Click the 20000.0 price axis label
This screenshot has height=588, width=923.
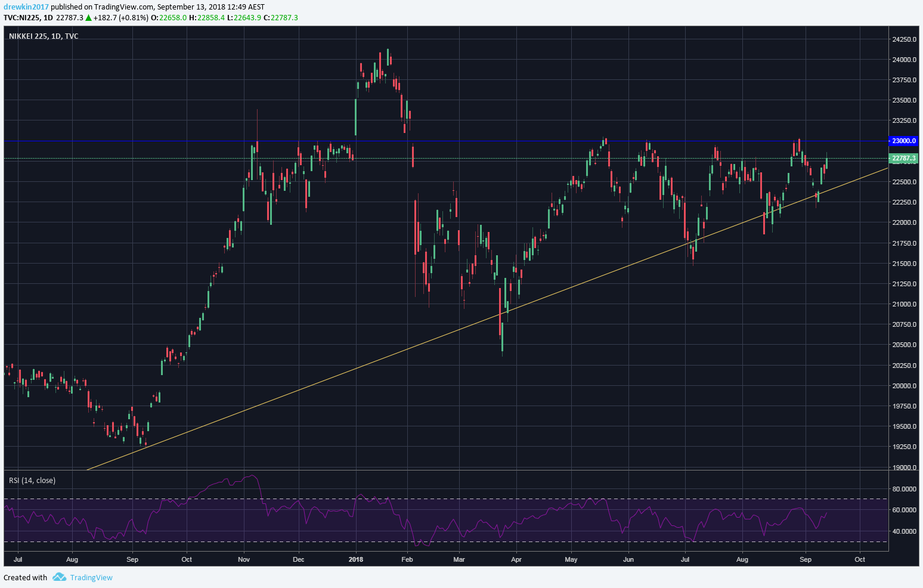905,386
